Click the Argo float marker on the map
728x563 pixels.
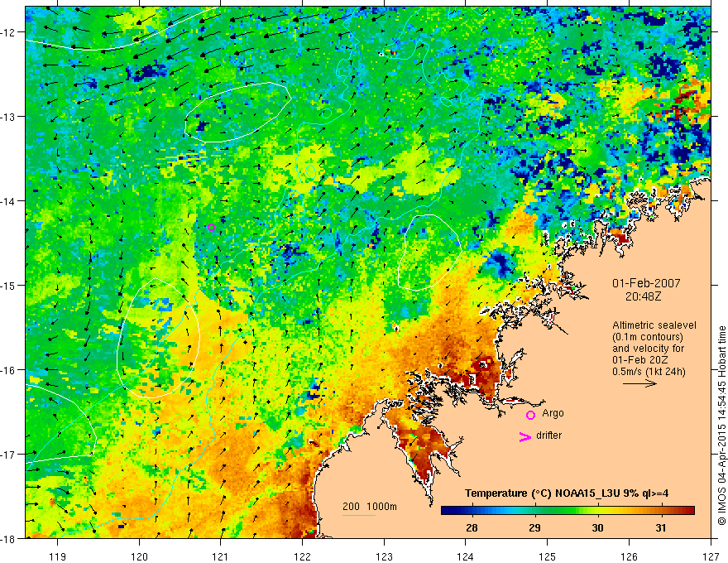click(x=211, y=227)
